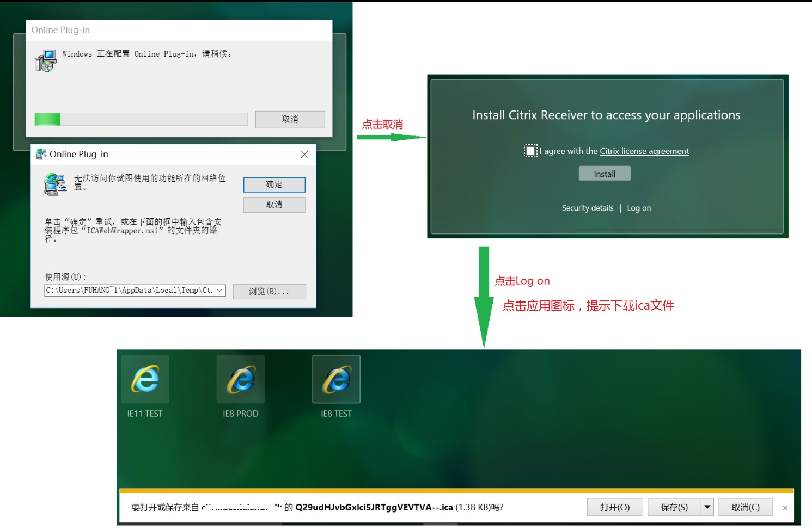Image resolution: width=812 pixels, height=530 pixels.
Task: Click 取消 in the Online Plug-in error dialog
Action: click(x=274, y=205)
